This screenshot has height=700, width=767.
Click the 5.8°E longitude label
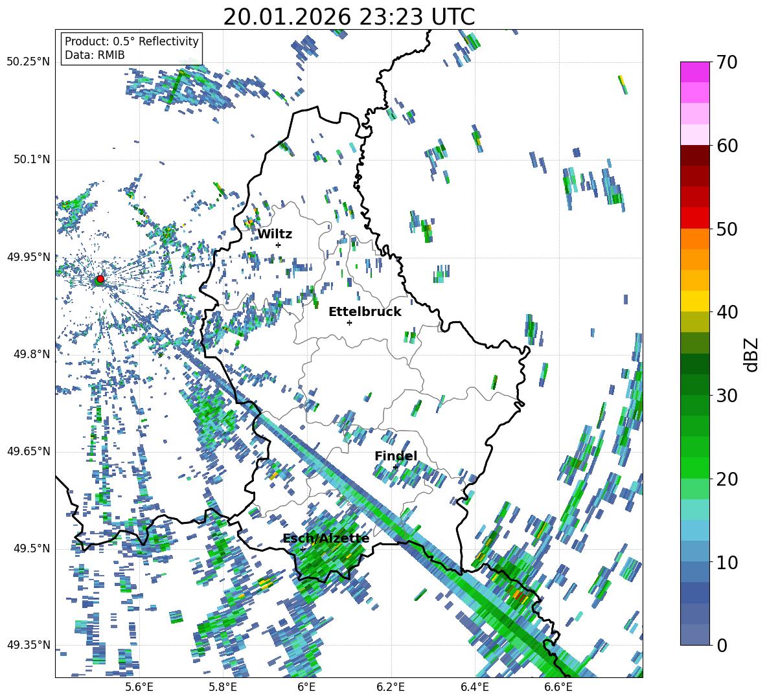pos(223,687)
